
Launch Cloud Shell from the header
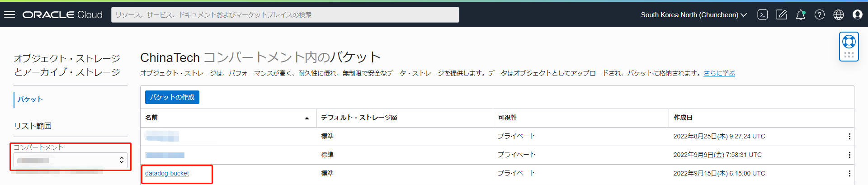[763, 14]
